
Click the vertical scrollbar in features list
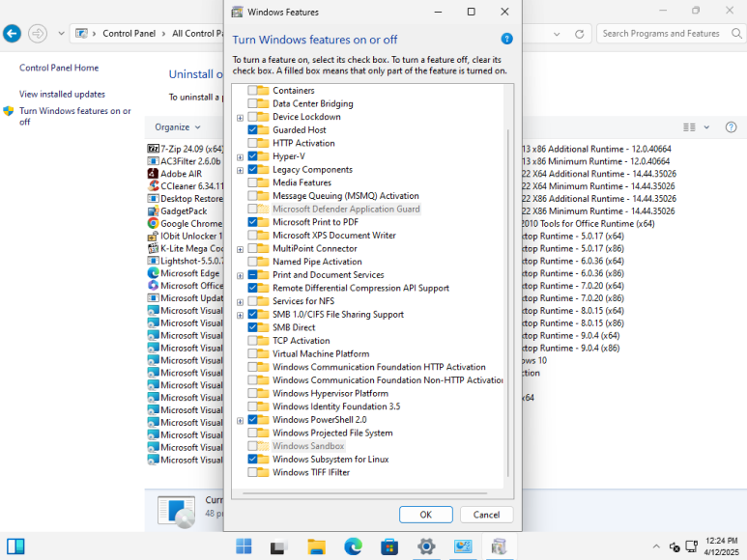pos(508,303)
